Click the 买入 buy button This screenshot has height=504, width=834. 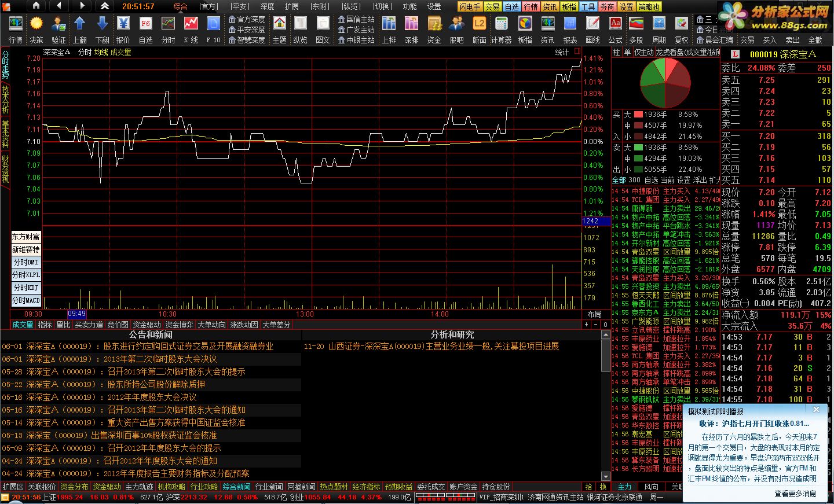click(x=770, y=40)
